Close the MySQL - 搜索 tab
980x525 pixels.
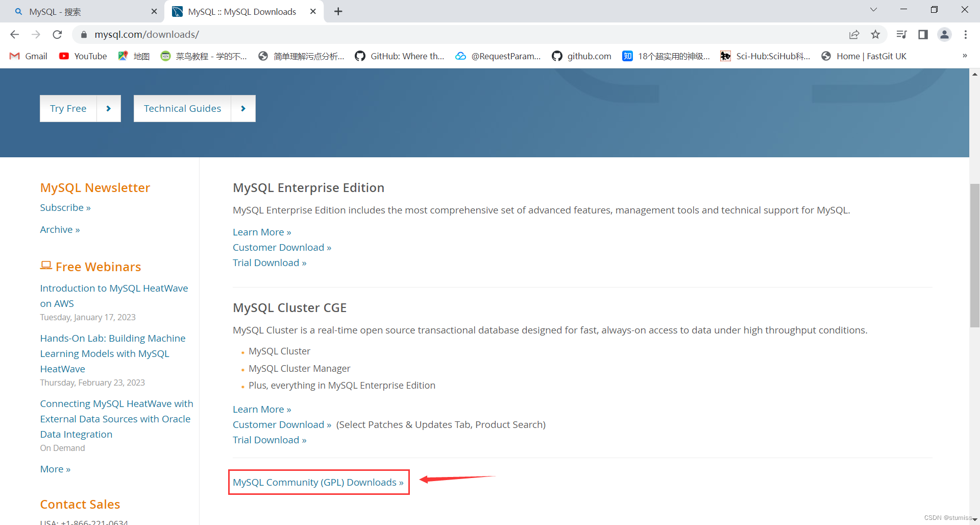point(154,11)
